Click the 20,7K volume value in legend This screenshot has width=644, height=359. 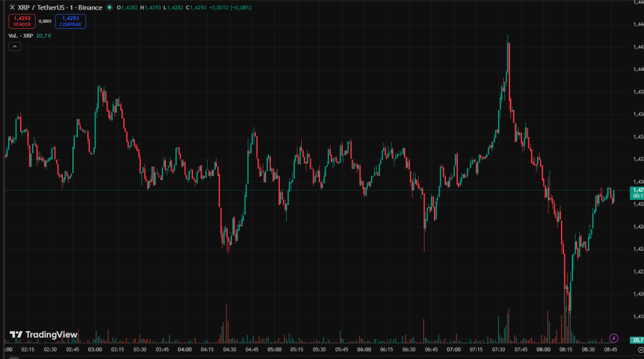point(44,36)
